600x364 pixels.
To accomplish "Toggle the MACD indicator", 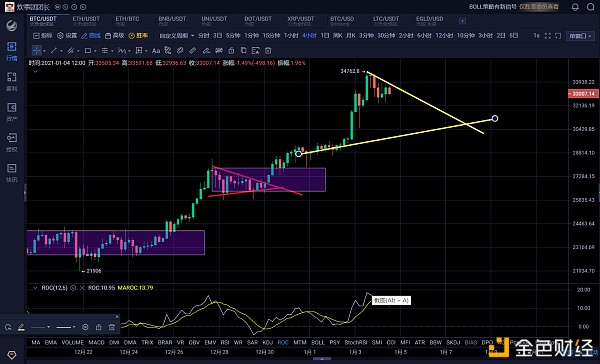I will (96, 342).
